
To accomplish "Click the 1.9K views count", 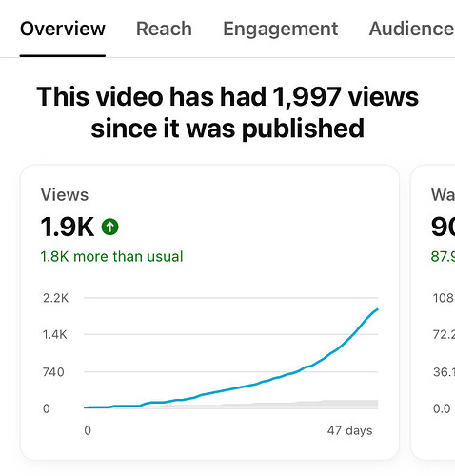I will (x=68, y=227).
